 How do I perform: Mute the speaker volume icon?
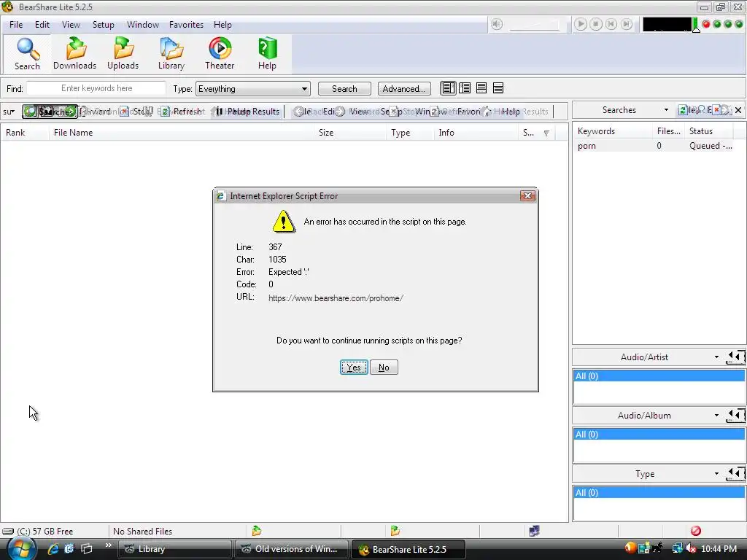click(x=496, y=24)
